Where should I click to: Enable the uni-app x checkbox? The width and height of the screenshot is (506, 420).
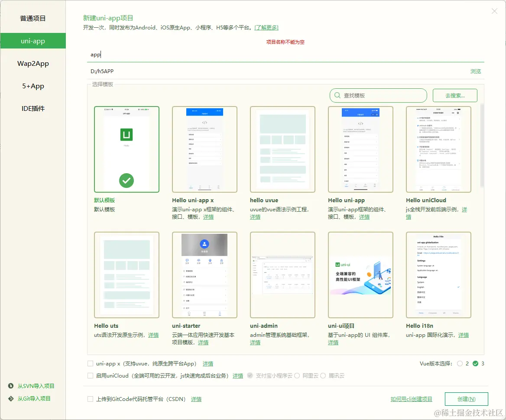pyautogui.click(x=91, y=364)
